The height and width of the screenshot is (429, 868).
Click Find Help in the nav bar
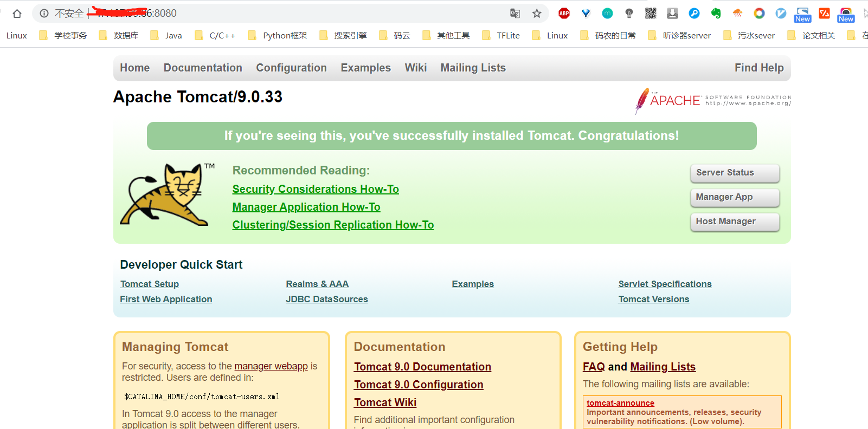(759, 68)
